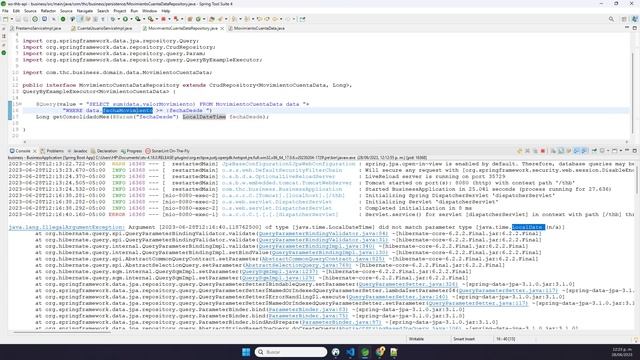Click the Open Type toolbar icon

(x=212, y=19)
